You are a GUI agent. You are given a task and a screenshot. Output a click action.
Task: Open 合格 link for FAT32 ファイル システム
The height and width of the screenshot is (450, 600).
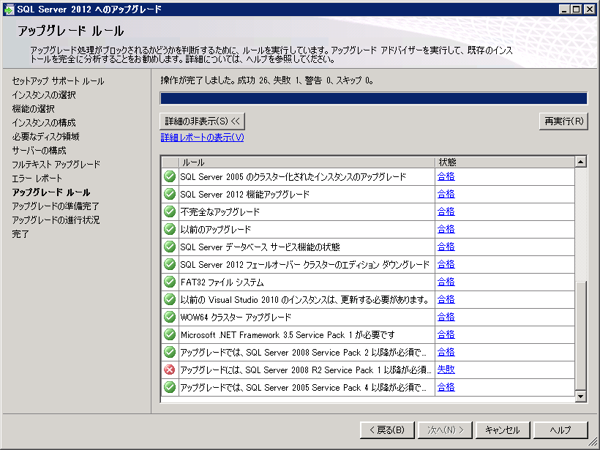point(446,282)
